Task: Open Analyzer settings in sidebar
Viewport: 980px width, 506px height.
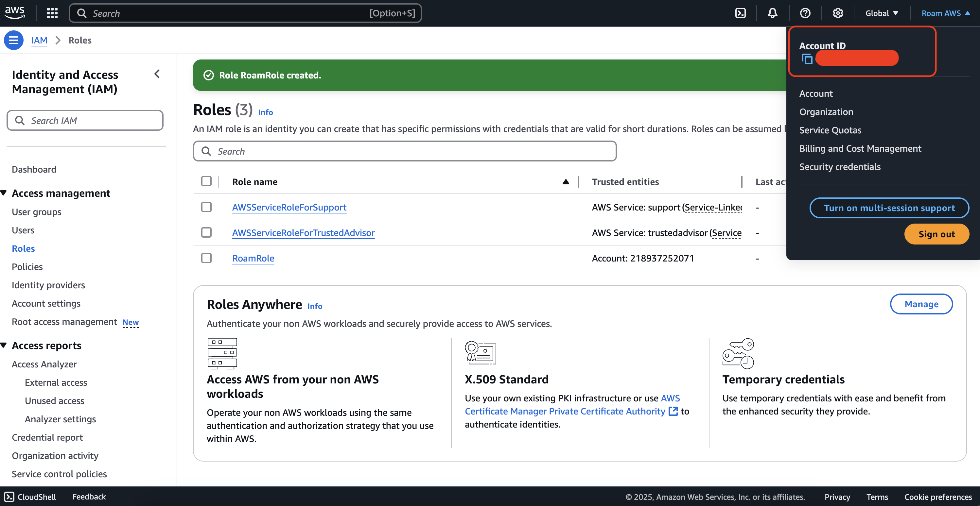Action: (x=60, y=419)
